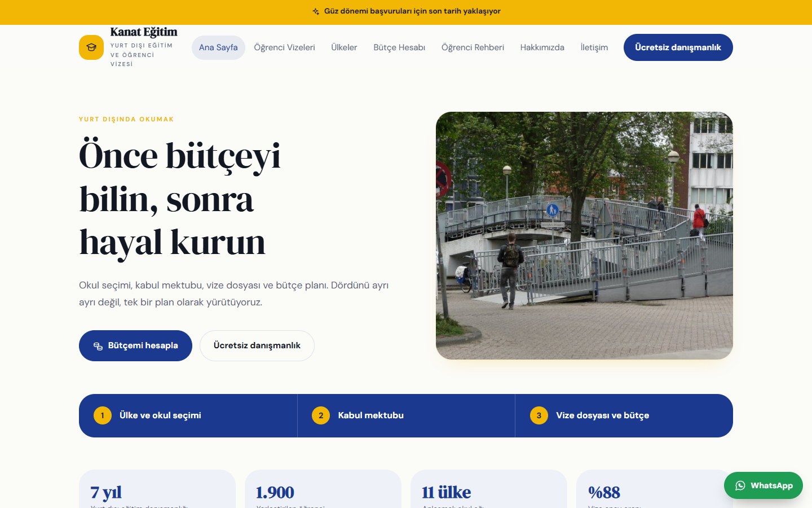
Task: Click the Okul seçimi, kabul mektubu paragraph
Action: (234, 294)
